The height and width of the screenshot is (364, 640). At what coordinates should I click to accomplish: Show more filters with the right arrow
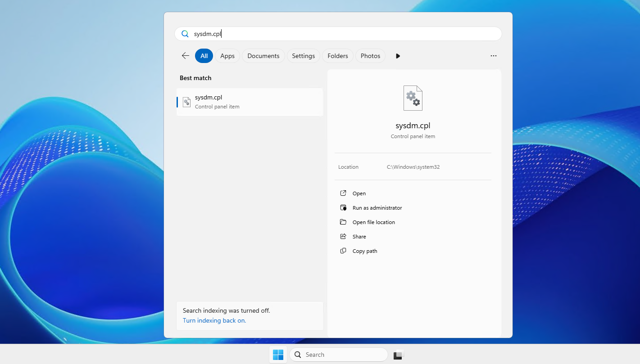click(398, 56)
